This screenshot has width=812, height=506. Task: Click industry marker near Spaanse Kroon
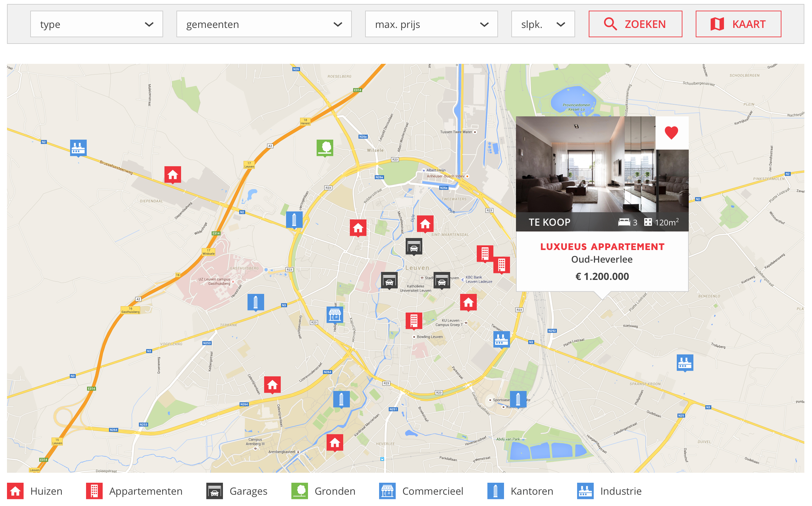(685, 363)
